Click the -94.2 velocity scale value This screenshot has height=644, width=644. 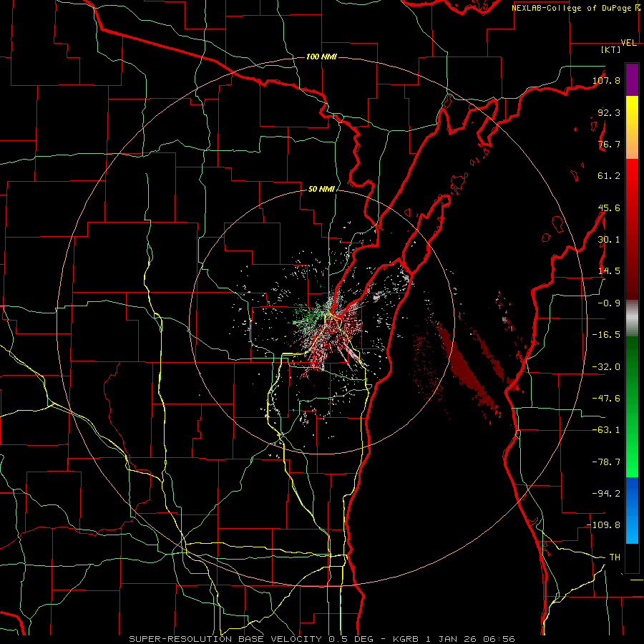click(606, 493)
